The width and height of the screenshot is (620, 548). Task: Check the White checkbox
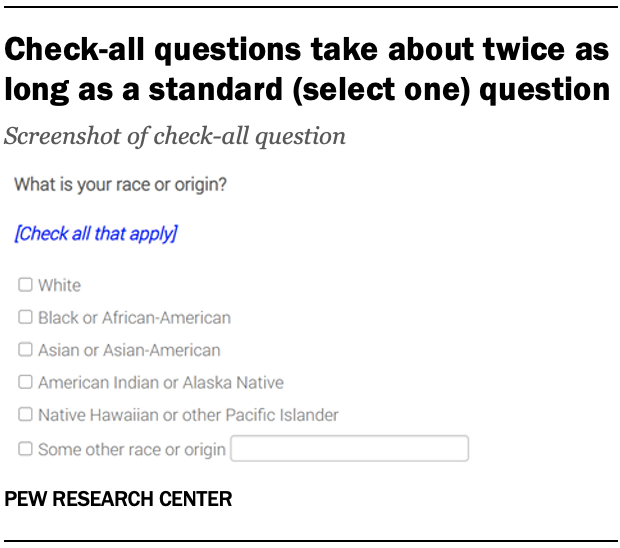(25, 285)
